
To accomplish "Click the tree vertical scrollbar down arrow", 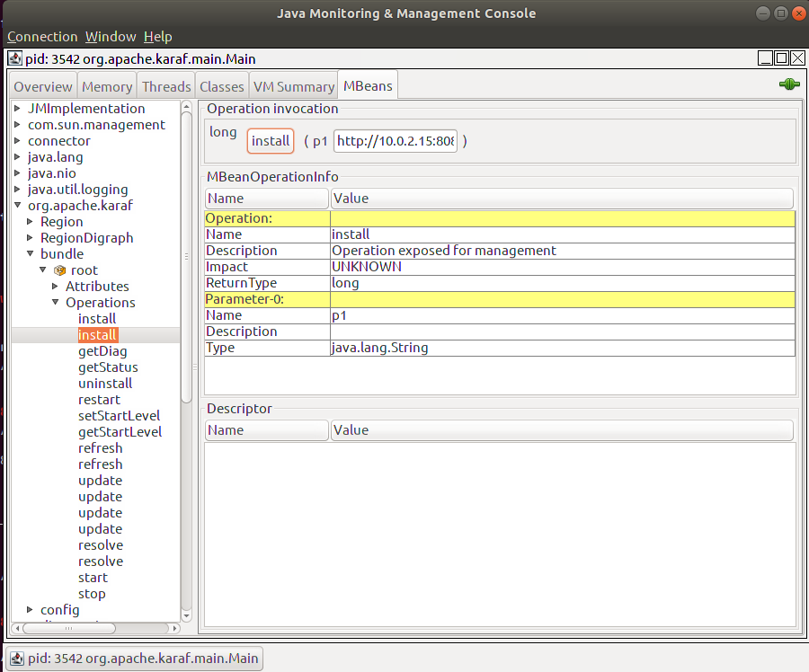I will pyautogui.click(x=187, y=615).
